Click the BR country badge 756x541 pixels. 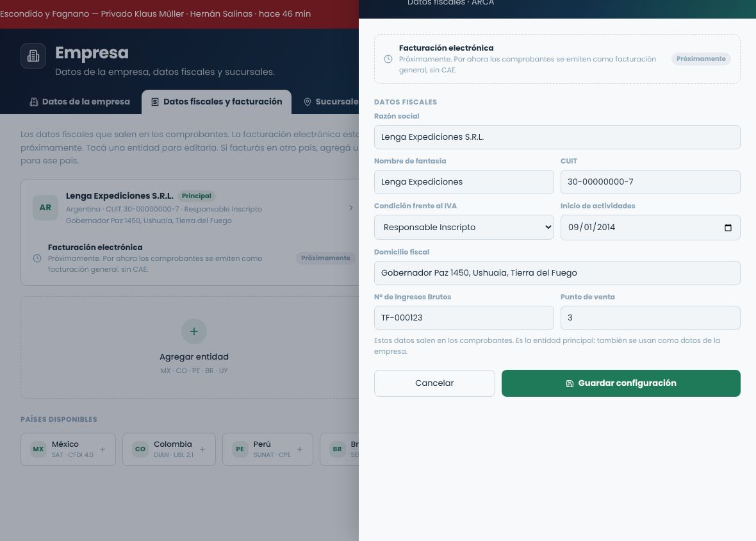pos(338,449)
